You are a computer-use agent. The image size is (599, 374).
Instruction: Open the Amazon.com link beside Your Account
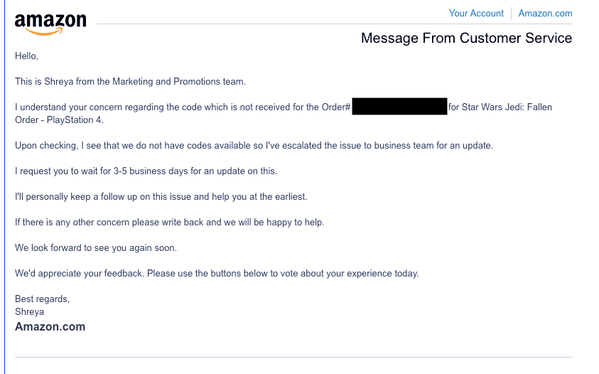[x=545, y=13]
